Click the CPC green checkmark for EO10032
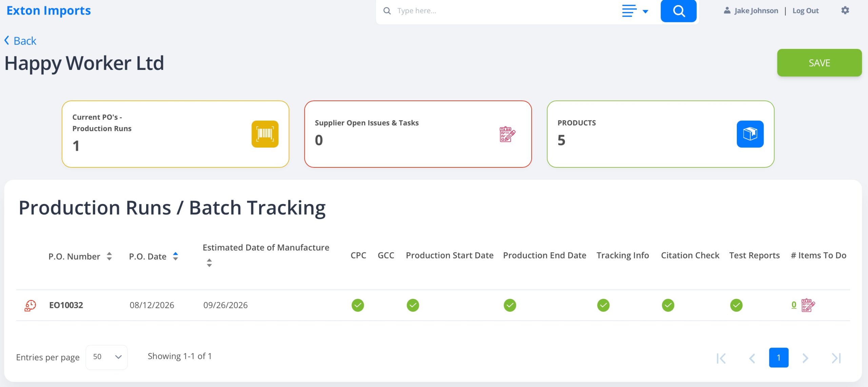This screenshot has height=387, width=868. pyautogui.click(x=358, y=305)
